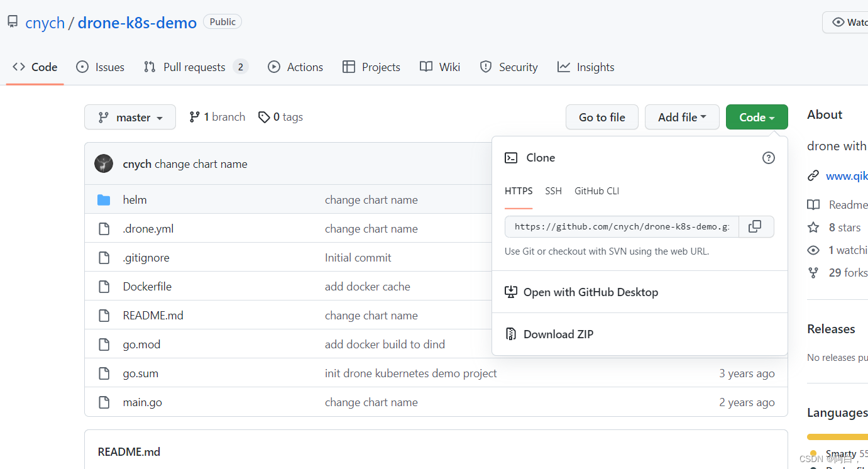The height and width of the screenshot is (469, 868).
Task: Click the yellow languages bar
Action: [x=837, y=436]
